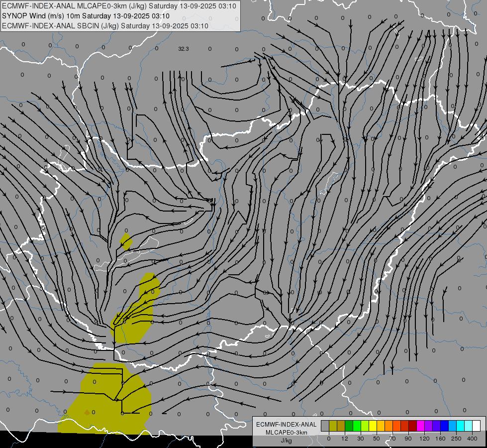This screenshot has height=448, width=487.
Task: Click the 30 tick label on the legend
Action: 361,439
